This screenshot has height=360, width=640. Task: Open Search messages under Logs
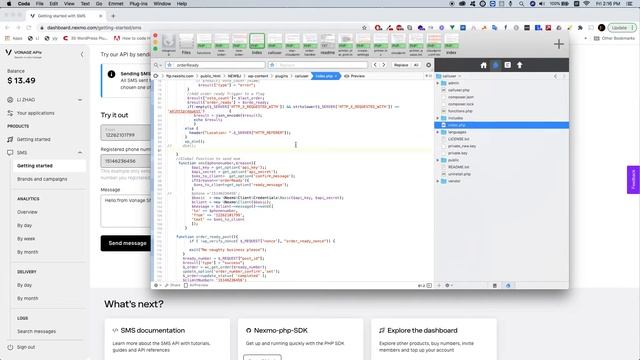[x=36, y=331]
